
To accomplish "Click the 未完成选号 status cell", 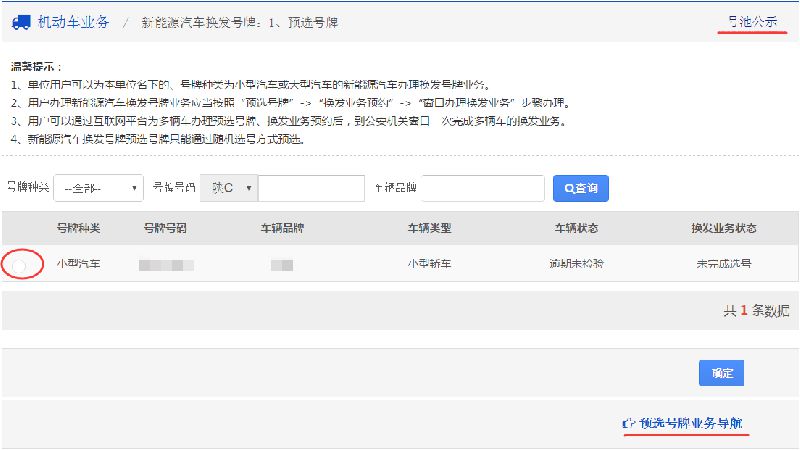I will 723,264.
